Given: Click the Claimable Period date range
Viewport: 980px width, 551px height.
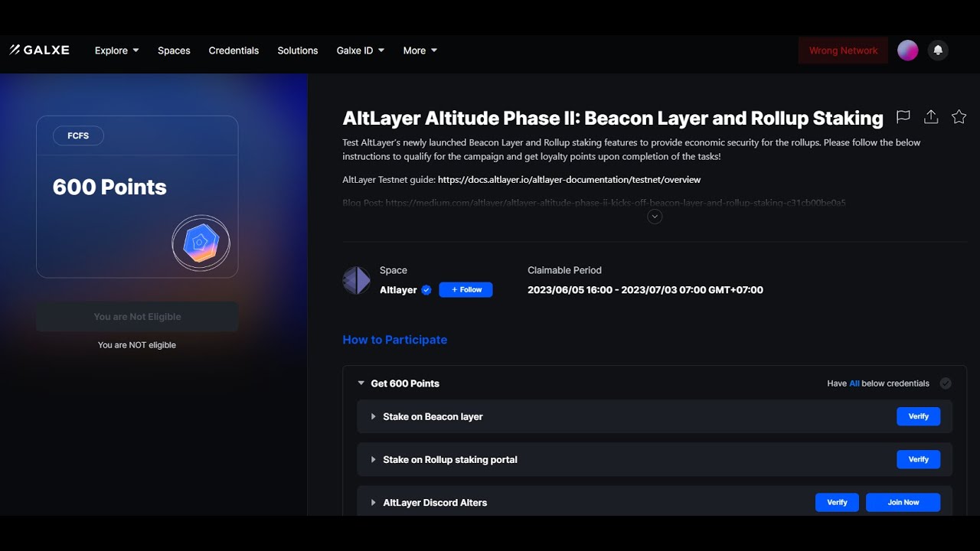Looking at the screenshot, I should click(x=645, y=290).
